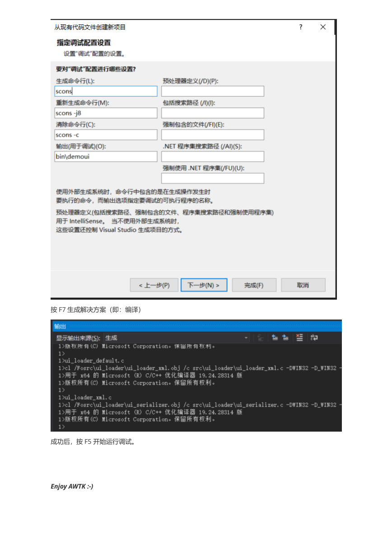Click the 重新生成命令行 field with scons -j8
Screen dimensions: 392x555
coord(106,113)
